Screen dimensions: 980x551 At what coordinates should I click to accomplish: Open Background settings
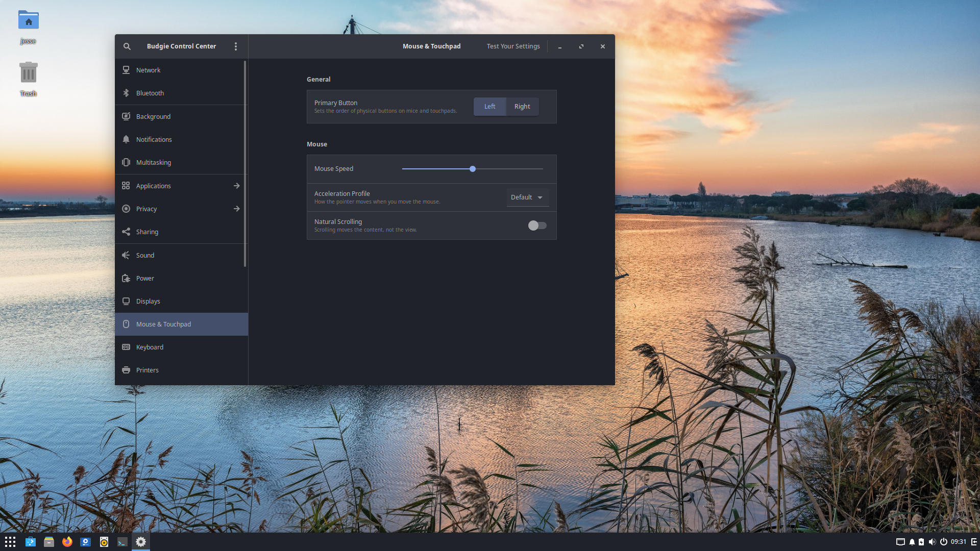[181, 117]
